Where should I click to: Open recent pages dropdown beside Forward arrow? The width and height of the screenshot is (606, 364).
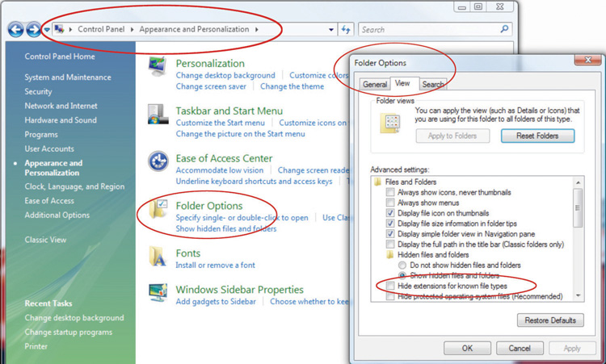pos(47,30)
